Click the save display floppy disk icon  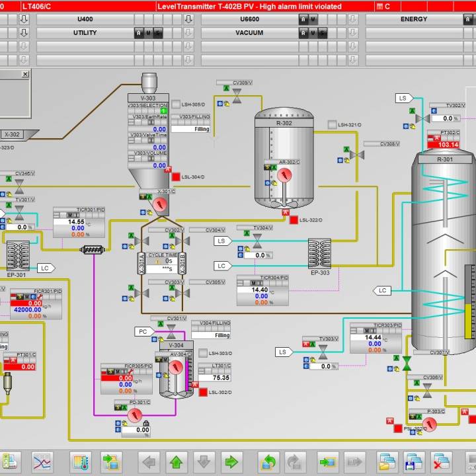pyautogui.click(x=414, y=461)
